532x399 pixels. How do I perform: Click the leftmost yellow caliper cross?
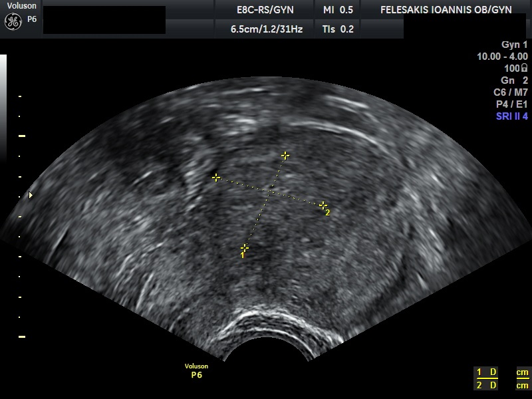point(215,178)
